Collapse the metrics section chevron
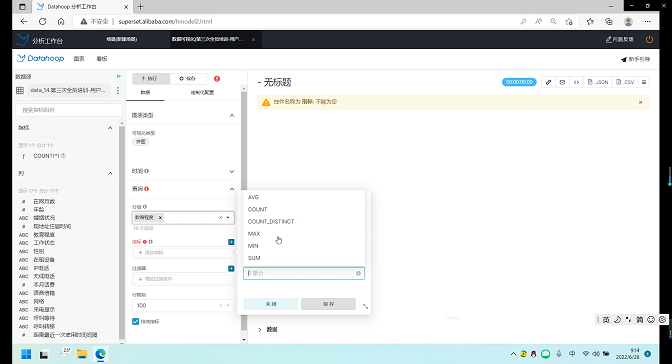Viewport: 672px width, 364px height. 110,128
